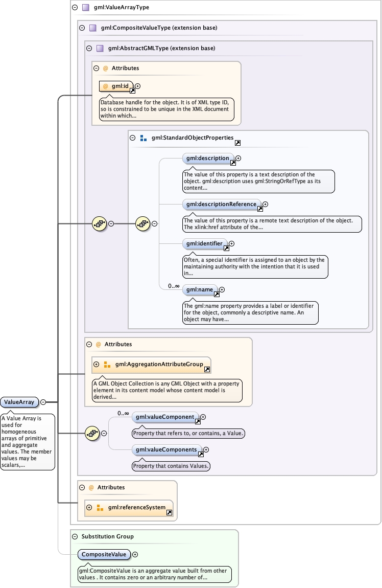Click the link arrow beside gml:StandardObjectProperties
382x588 pixels.
pos(237,143)
